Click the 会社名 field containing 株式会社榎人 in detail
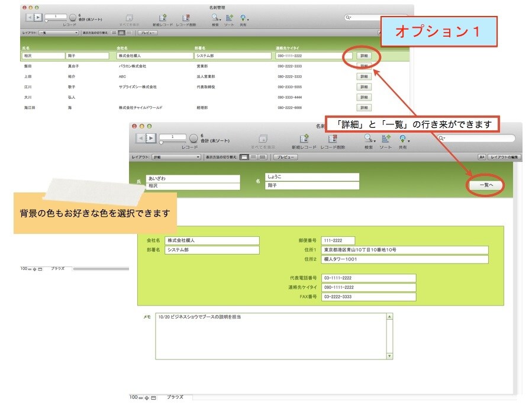Viewport: 532px width, 408px height. [x=212, y=240]
